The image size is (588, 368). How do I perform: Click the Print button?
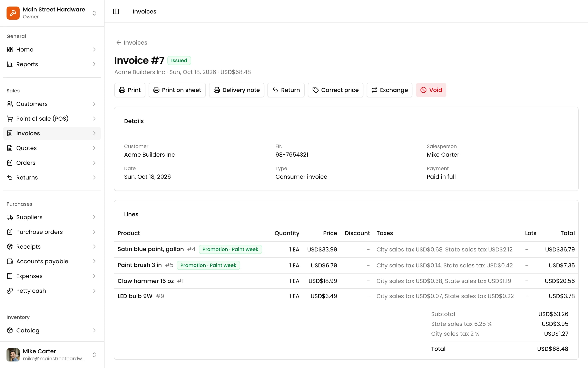point(130,90)
